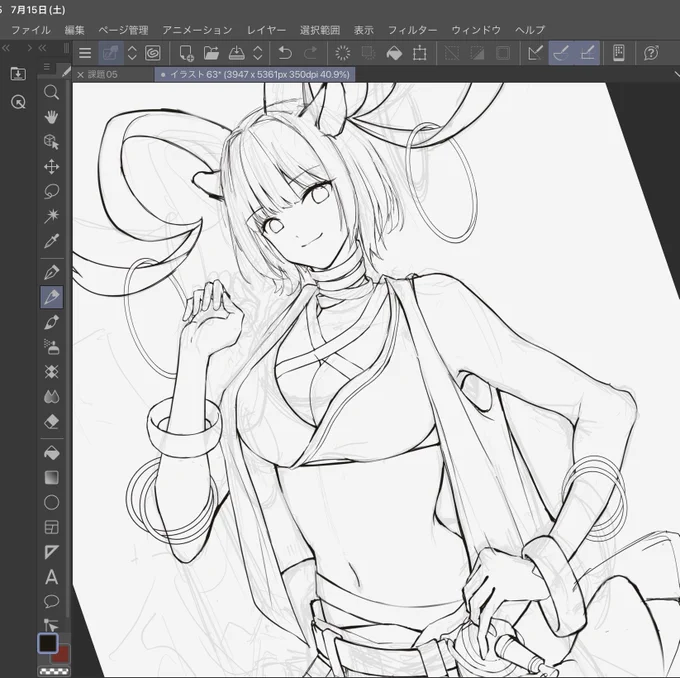
Task: Select the Brush tool
Action: (x=51, y=322)
